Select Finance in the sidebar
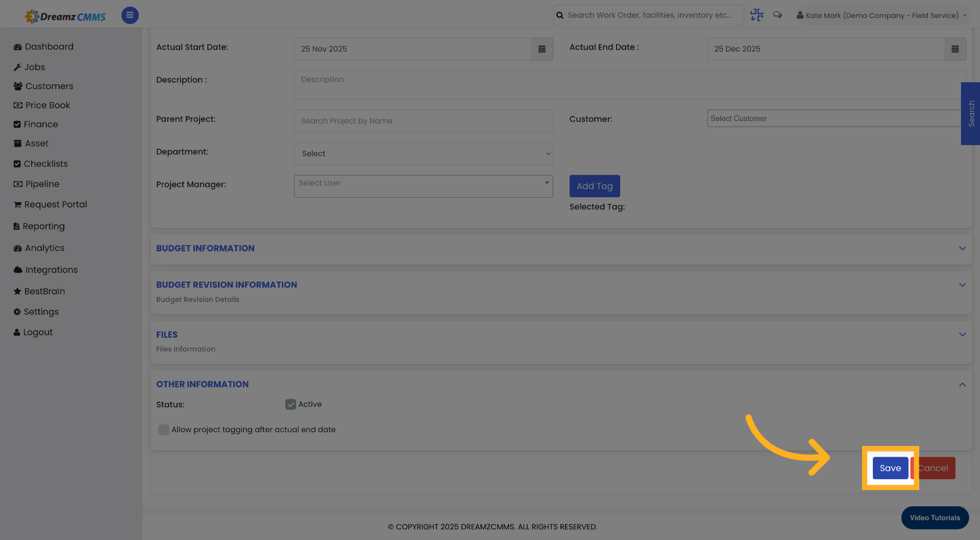This screenshot has height=540, width=980. point(36,124)
